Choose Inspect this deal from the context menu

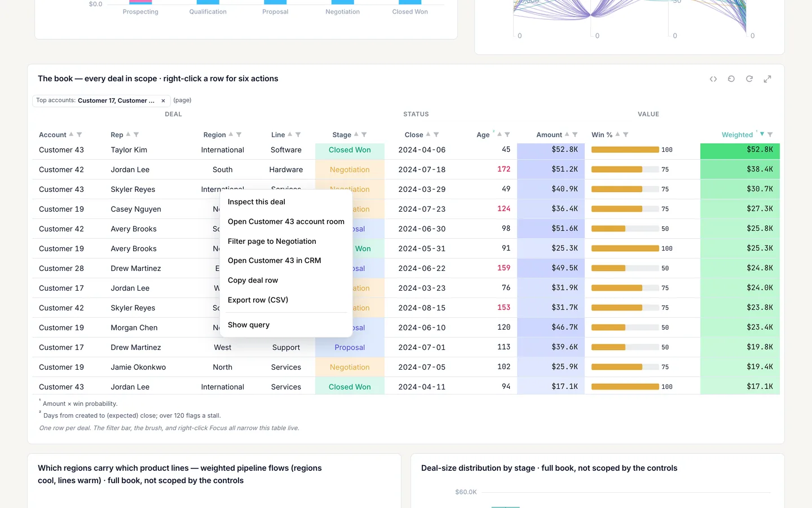click(x=286, y=202)
